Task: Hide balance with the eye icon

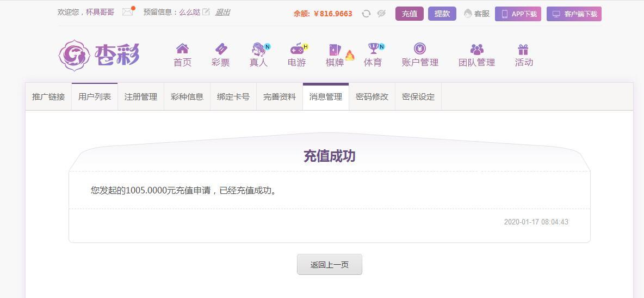Action: click(x=381, y=14)
